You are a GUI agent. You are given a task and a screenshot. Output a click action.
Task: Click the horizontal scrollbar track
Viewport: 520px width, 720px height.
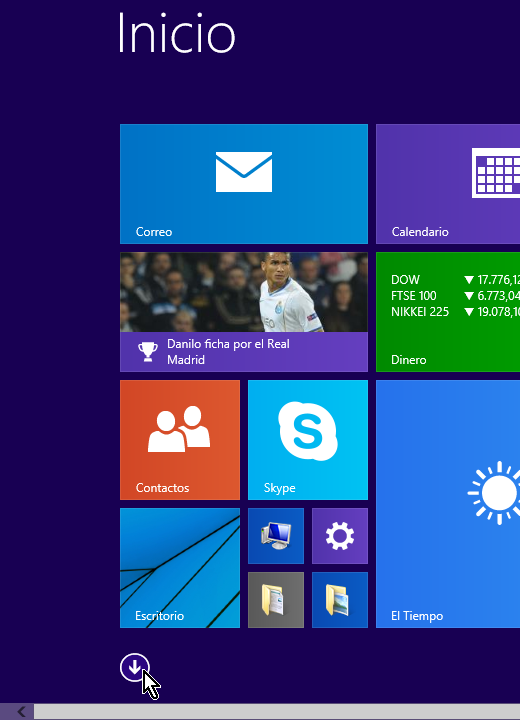pyautogui.click(x=277, y=712)
